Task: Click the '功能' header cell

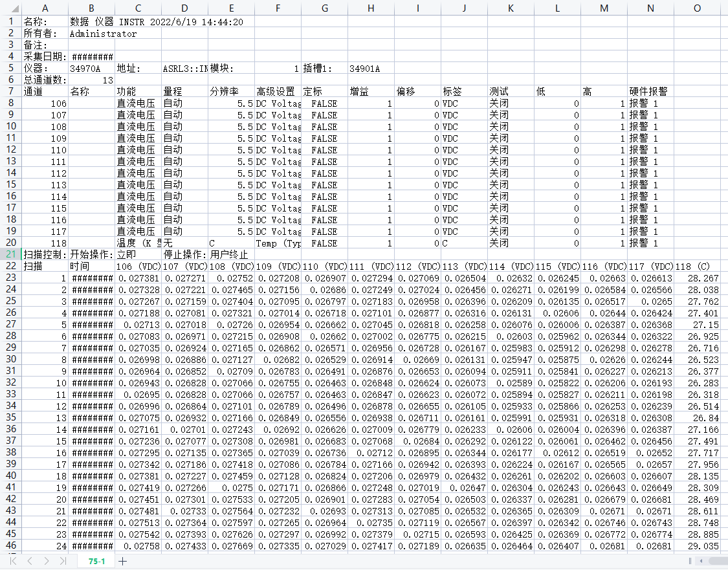Action: point(138,91)
